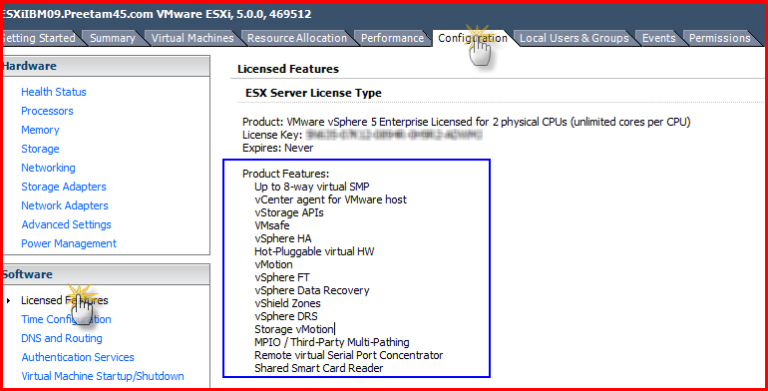Open Networking settings link
768x391 pixels.
point(48,168)
